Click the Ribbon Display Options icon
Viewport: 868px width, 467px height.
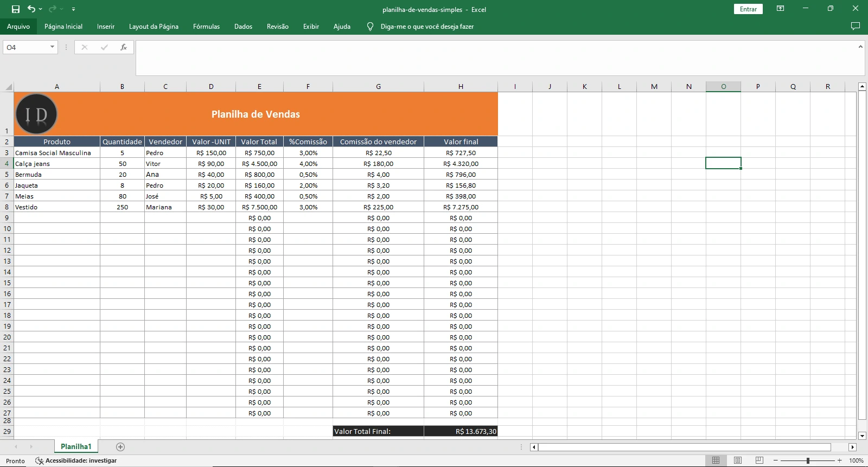coord(780,9)
